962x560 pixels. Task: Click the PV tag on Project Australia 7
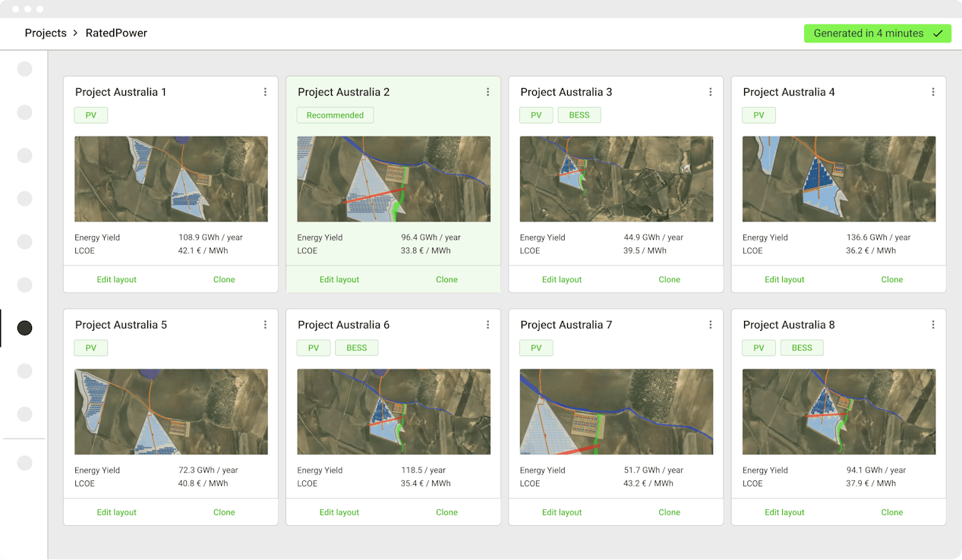click(x=536, y=348)
